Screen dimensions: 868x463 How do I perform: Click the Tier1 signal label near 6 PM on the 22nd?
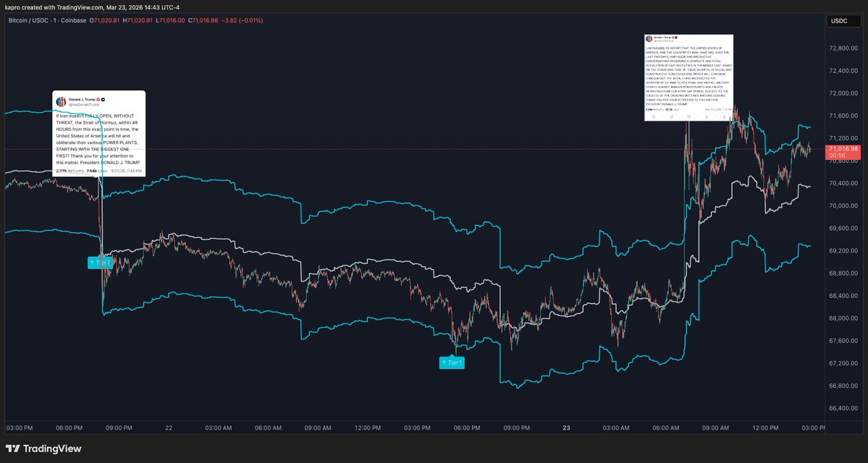pos(452,363)
